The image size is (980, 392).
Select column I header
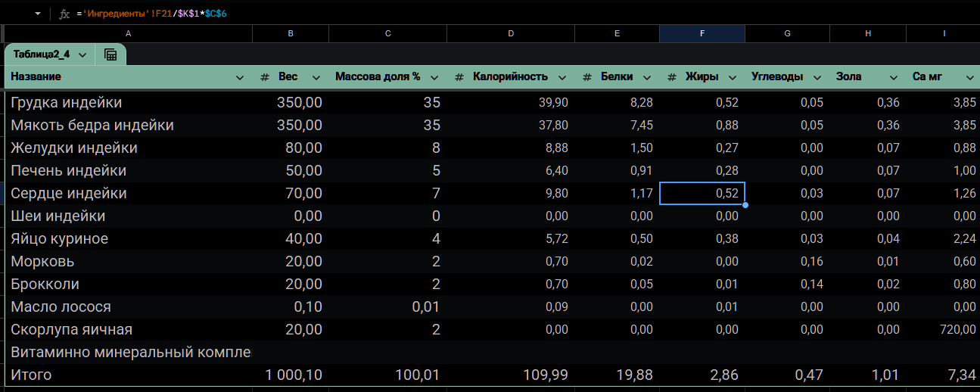(944, 33)
